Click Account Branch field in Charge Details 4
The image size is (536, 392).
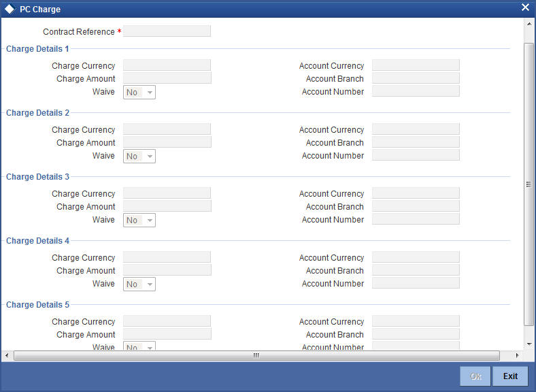416,270
